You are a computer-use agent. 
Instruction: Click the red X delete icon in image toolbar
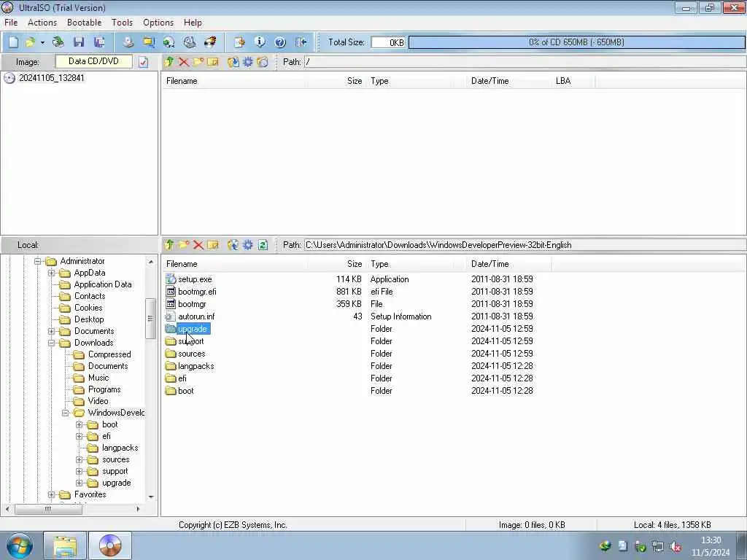[184, 62]
